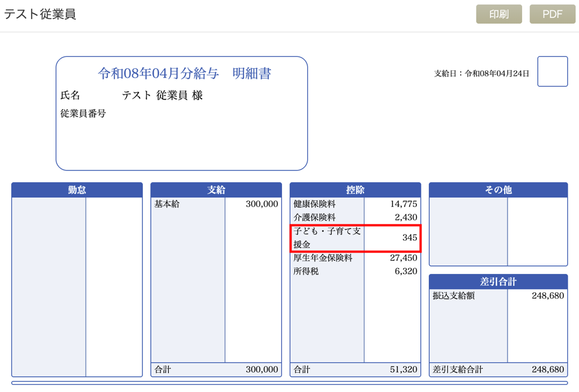Click the 基本給 row label
Image resolution: width=579 pixels, height=392 pixels.
click(167, 204)
